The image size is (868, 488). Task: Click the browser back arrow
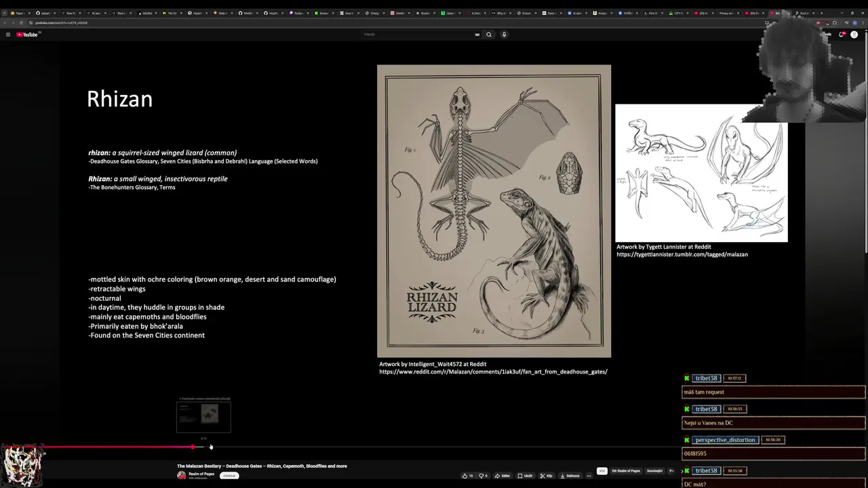pyautogui.click(x=5, y=22)
